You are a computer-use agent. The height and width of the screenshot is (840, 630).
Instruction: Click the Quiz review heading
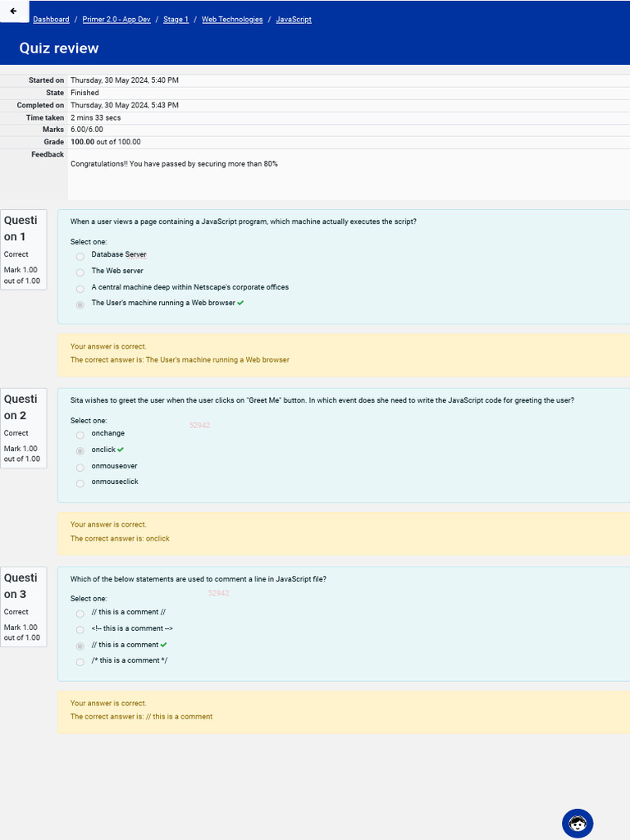(x=59, y=48)
